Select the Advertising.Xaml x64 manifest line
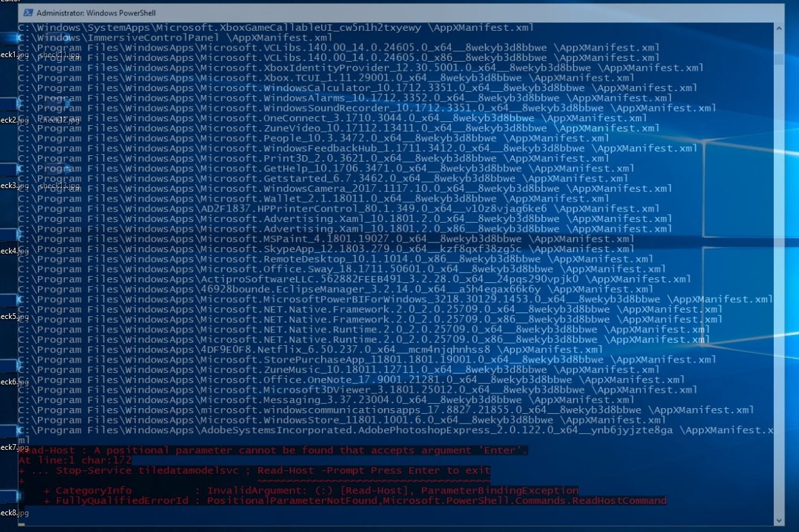The width and height of the screenshot is (799, 532). point(345,219)
